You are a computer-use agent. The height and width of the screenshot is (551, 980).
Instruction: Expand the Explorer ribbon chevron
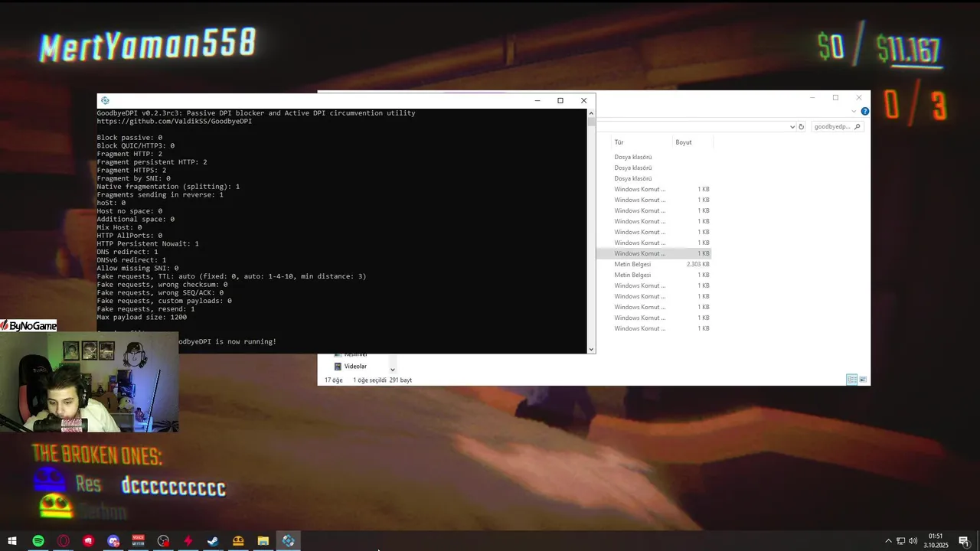854,112
